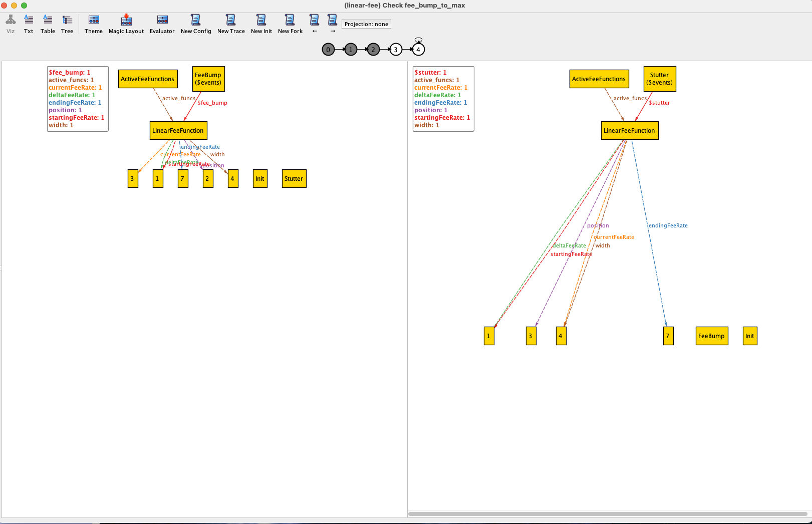Viewport: 812px width, 524px height.
Task: Switch to Table view
Action: (48, 24)
